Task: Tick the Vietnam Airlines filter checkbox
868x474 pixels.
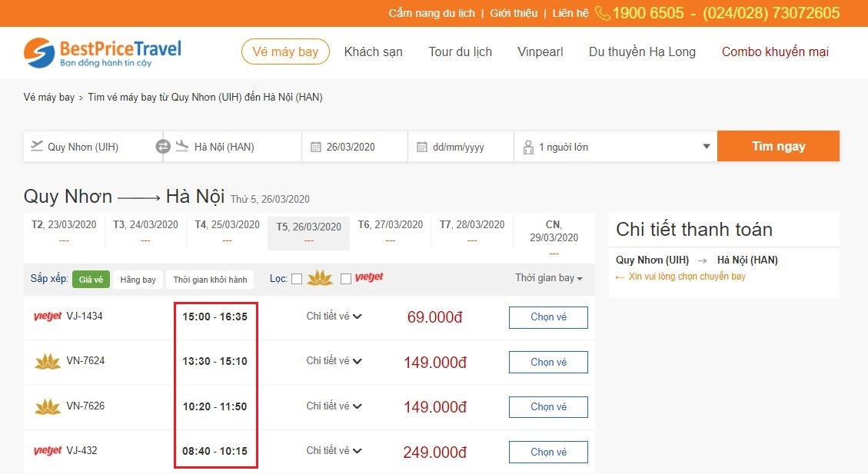Action: point(297,279)
